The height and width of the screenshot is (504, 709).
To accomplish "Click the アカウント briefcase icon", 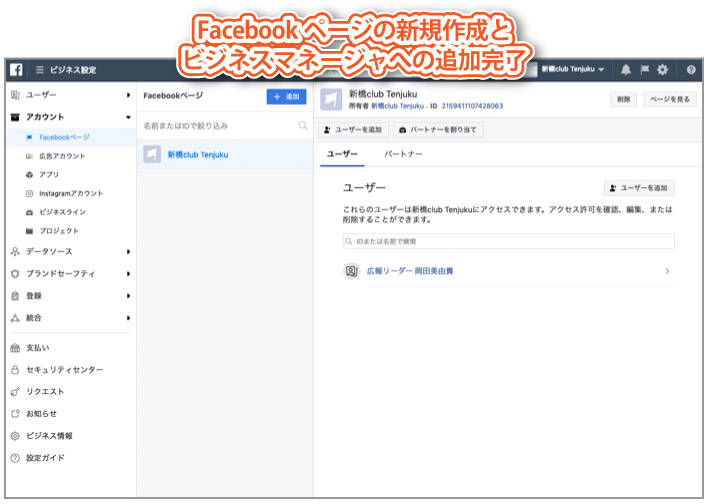I will 15,117.
